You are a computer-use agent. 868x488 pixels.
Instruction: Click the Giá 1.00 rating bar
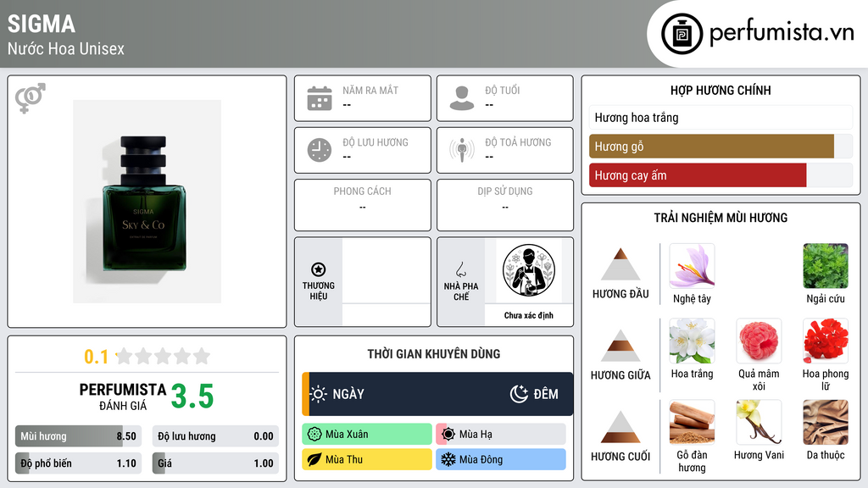tap(215, 463)
